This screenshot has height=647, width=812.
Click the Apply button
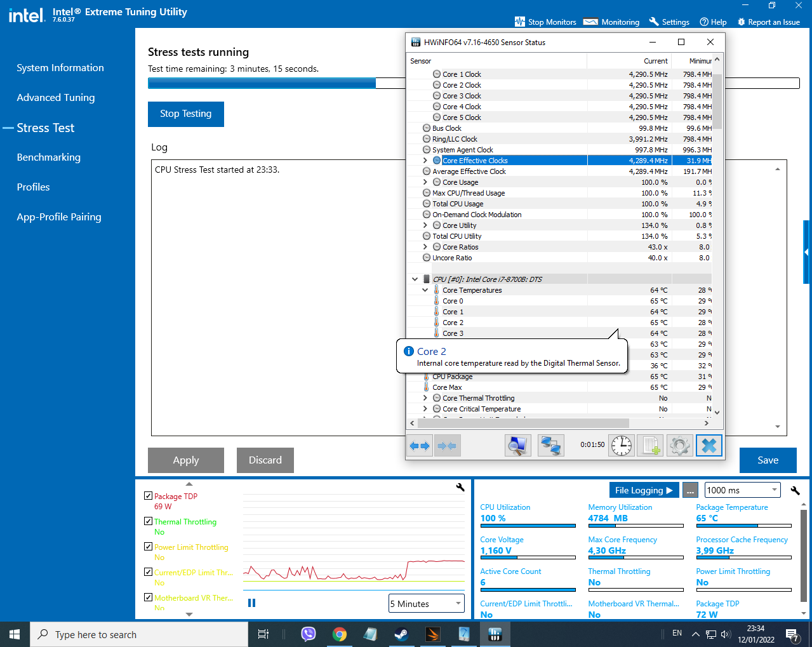coord(186,460)
